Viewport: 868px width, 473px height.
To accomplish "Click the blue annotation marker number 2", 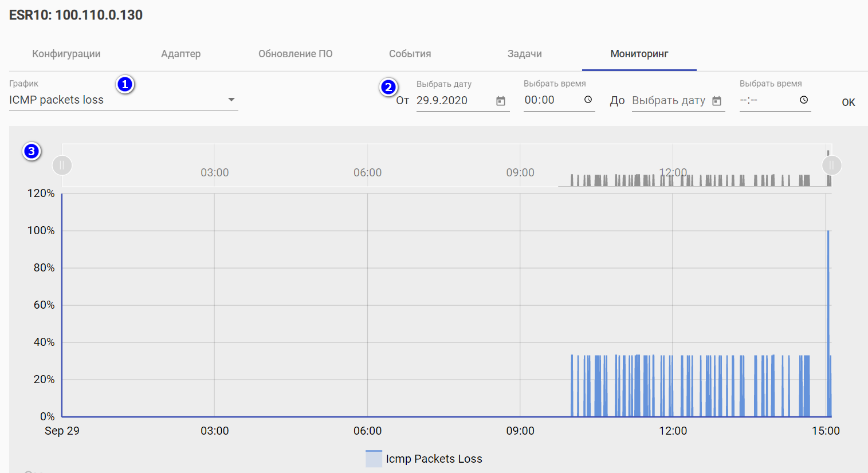I will click(388, 87).
